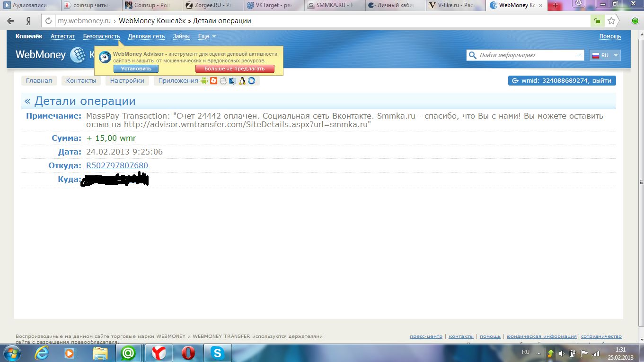This screenshot has width=644, height=362.
Task: Open Skype from taskbar
Action: coord(217,353)
